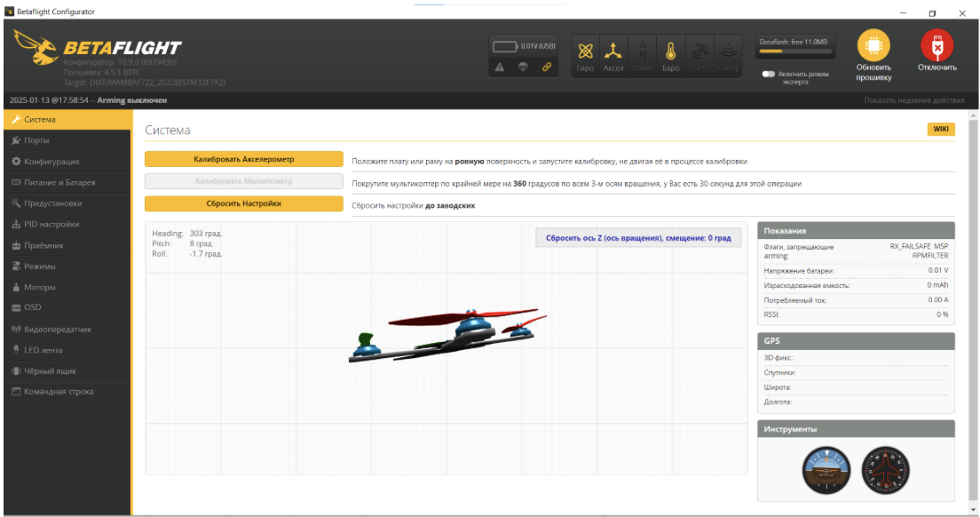Open the WIKI link
This screenshot has width=980, height=517.
941,130
